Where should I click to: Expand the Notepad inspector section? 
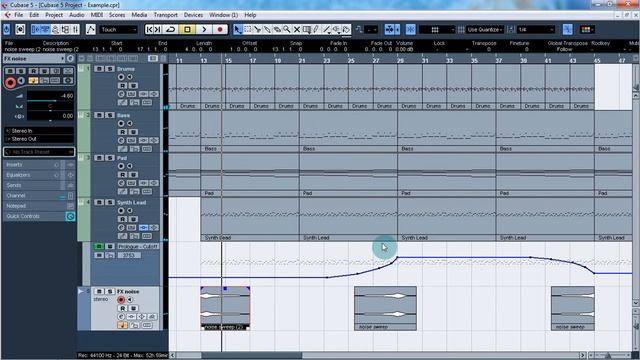[39, 206]
